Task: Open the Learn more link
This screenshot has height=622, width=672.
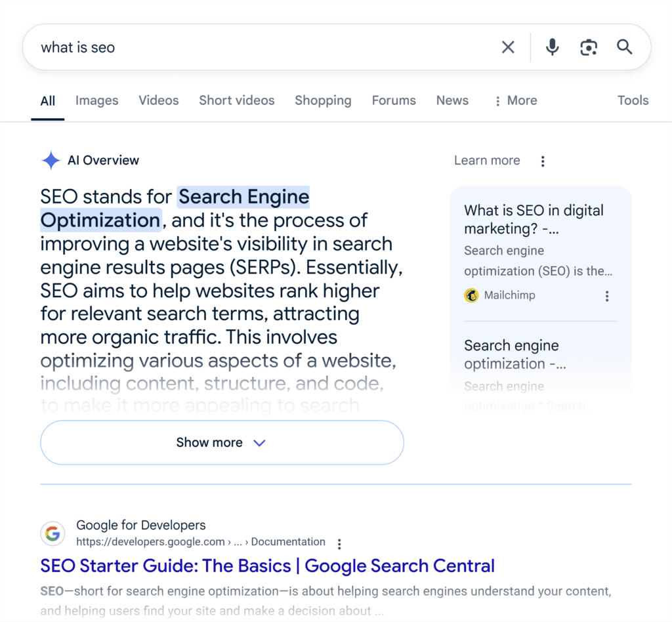Action: (x=487, y=160)
